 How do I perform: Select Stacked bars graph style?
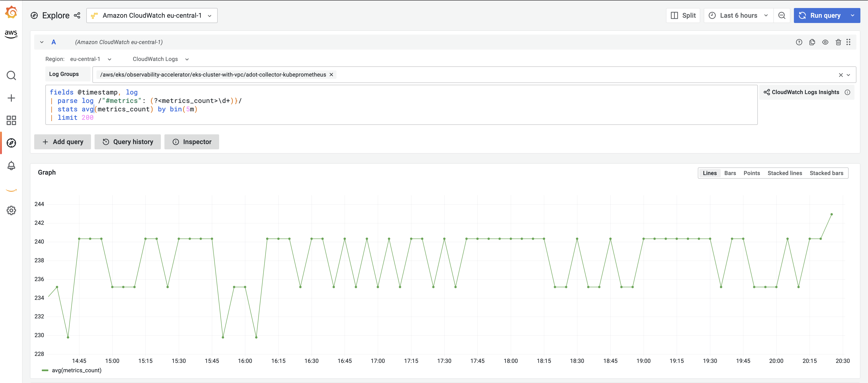(x=826, y=173)
